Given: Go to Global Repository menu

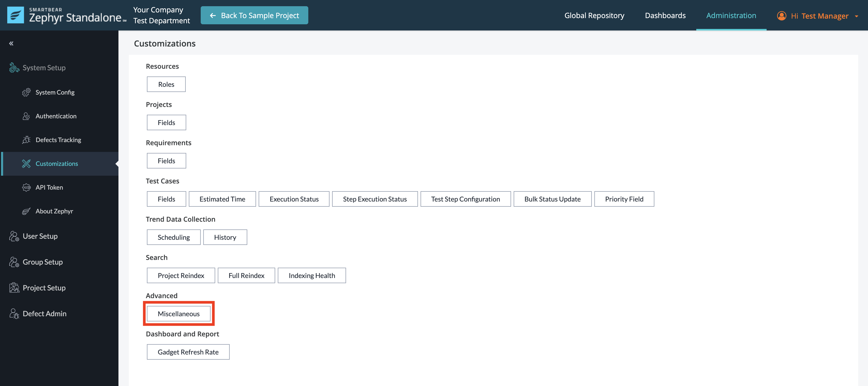Looking at the screenshot, I should tap(594, 16).
